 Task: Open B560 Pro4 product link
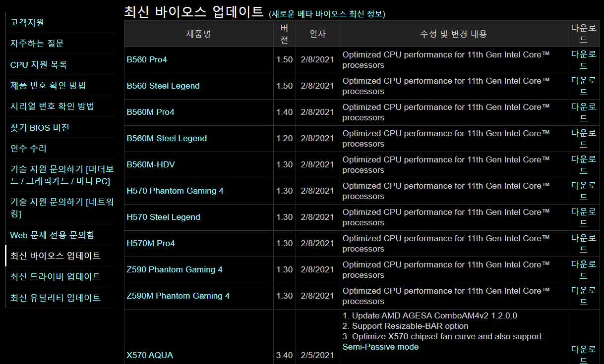pos(147,59)
